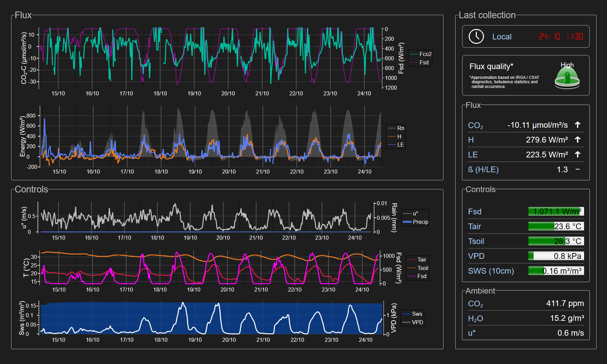This screenshot has height=364, width=607.
Task: Click the Bowen ratio steady trend dash
Action: [x=578, y=170]
